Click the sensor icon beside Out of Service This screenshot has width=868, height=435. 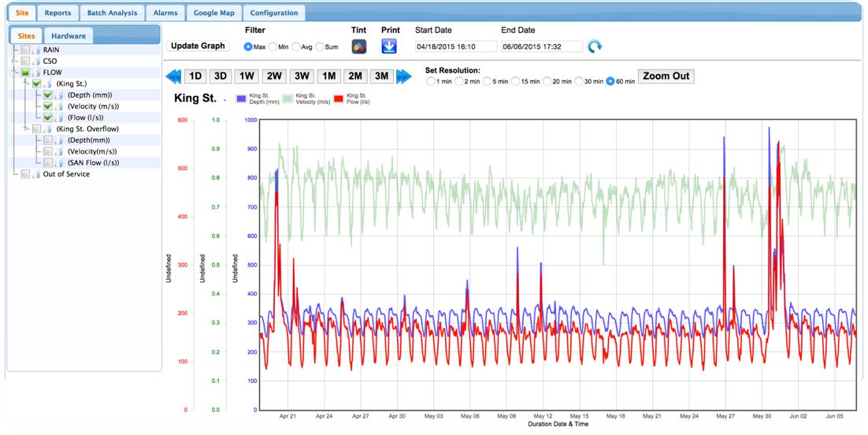[x=36, y=174]
